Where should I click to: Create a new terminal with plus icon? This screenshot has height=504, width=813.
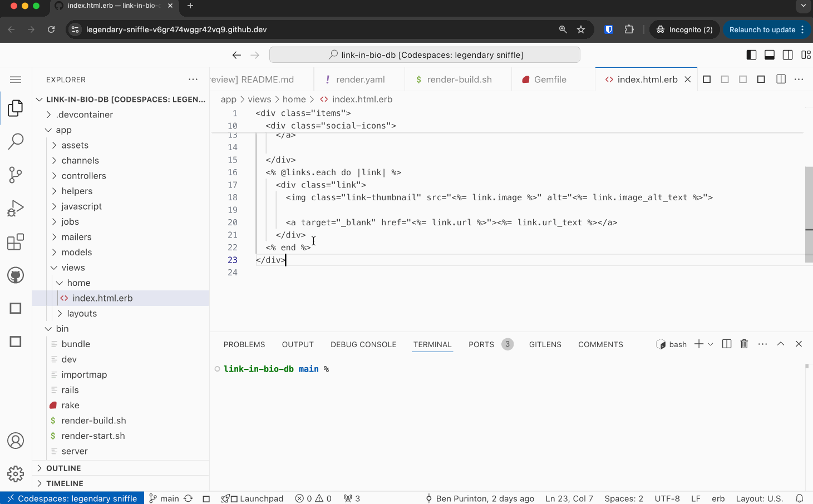click(x=699, y=344)
